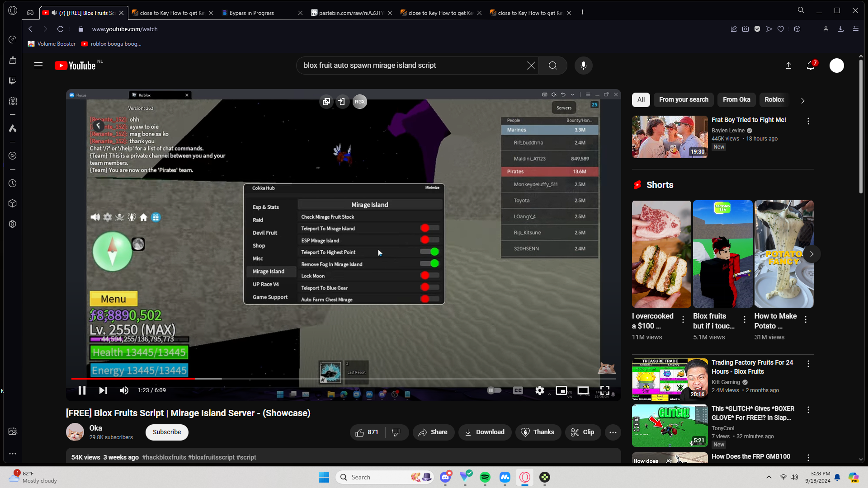Start voice search with the microphone
The width and height of the screenshot is (868, 488).
click(x=584, y=66)
